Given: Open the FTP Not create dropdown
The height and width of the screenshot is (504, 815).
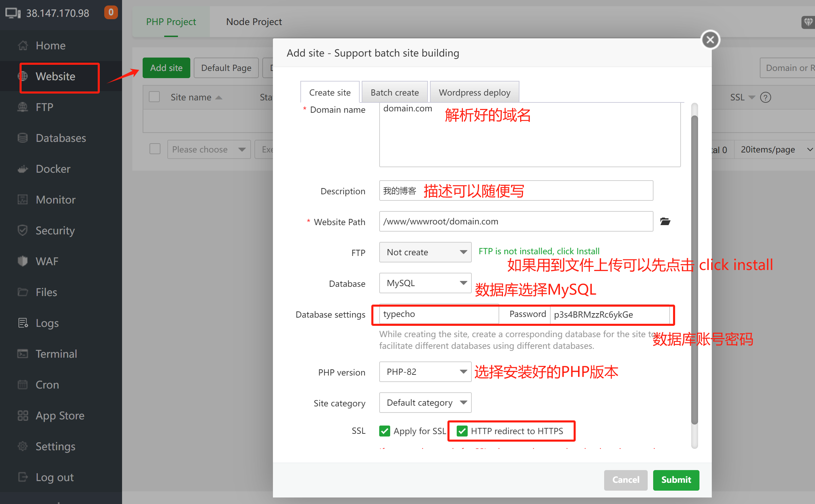Looking at the screenshot, I should [x=425, y=252].
